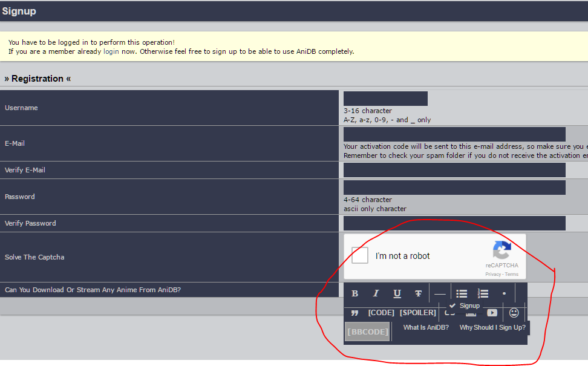The width and height of the screenshot is (588, 366).
Task: Open the reCAPTCHA Privacy link
Action: (x=493, y=274)
